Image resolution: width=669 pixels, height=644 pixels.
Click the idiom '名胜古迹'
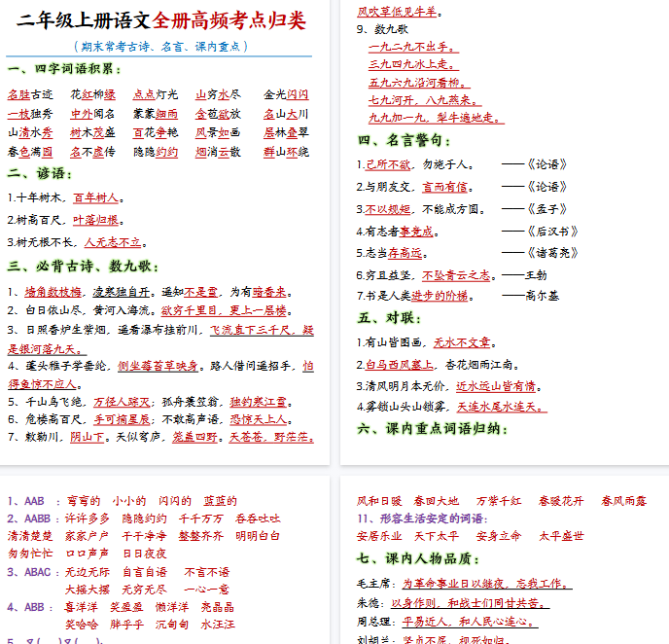point(30,94)
